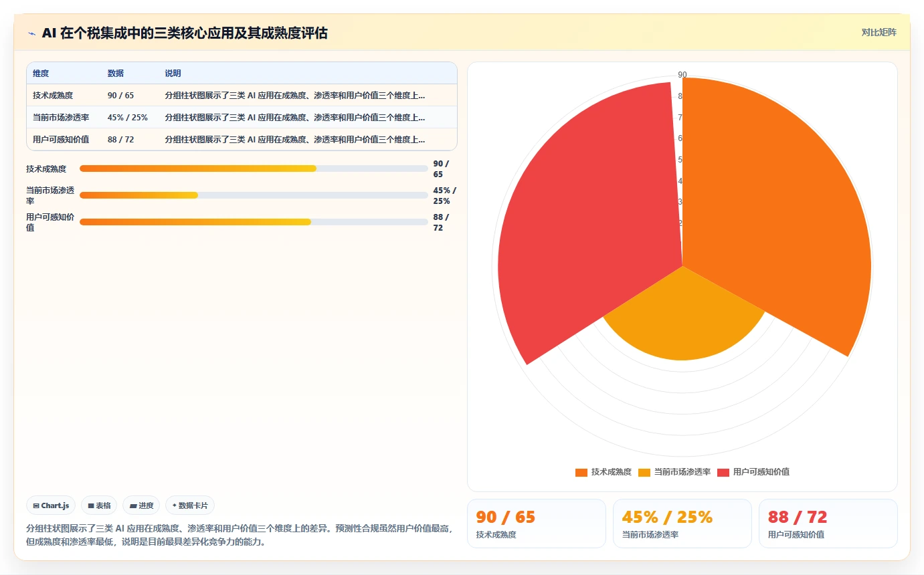924x575 pixels.
Task: Select the 数据卡片 tag chip
Action: tap(190, 505)
